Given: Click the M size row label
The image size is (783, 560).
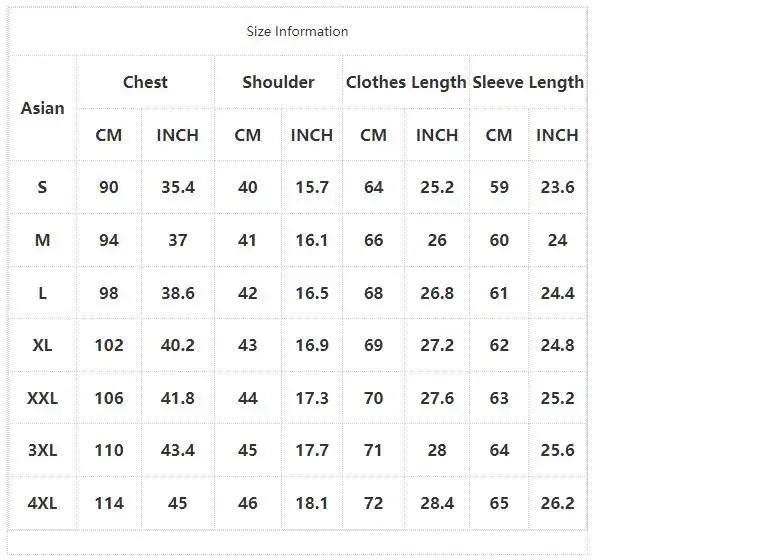Looking at the screenshot, I should (42, 240).
